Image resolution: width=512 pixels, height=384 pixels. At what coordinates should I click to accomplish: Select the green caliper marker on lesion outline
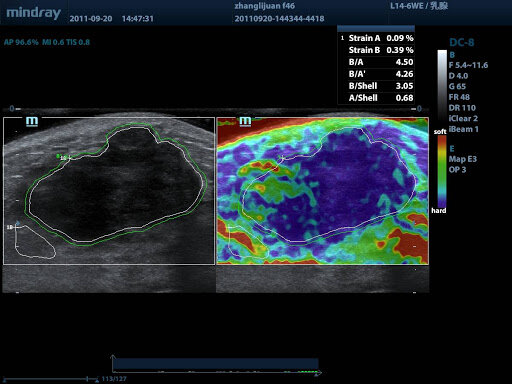[x=59, y=156]
